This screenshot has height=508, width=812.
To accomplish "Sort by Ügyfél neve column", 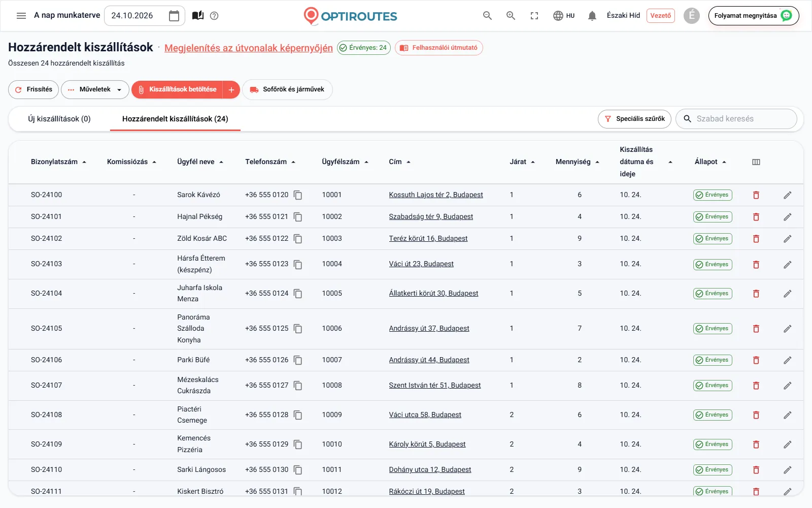I will tap(200, 162).
